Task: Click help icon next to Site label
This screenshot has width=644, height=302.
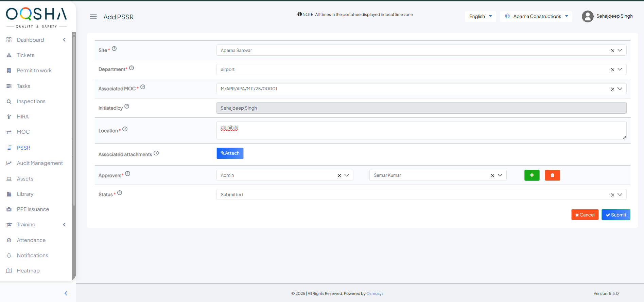Action: click(x=114, y=49)
